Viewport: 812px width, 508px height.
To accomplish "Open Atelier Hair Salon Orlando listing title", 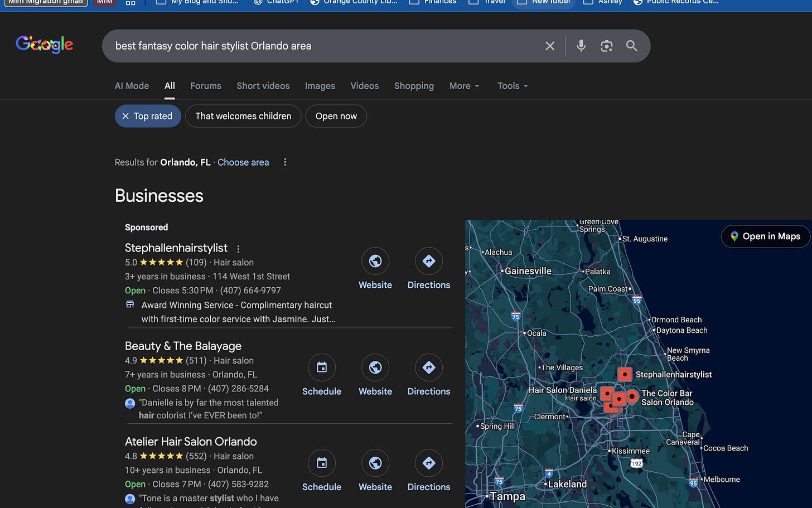I will coord(191,442).
